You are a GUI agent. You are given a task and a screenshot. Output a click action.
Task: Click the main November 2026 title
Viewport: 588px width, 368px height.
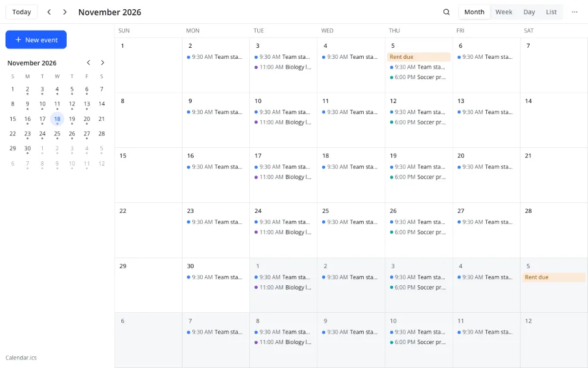click(x=110, y=12)
